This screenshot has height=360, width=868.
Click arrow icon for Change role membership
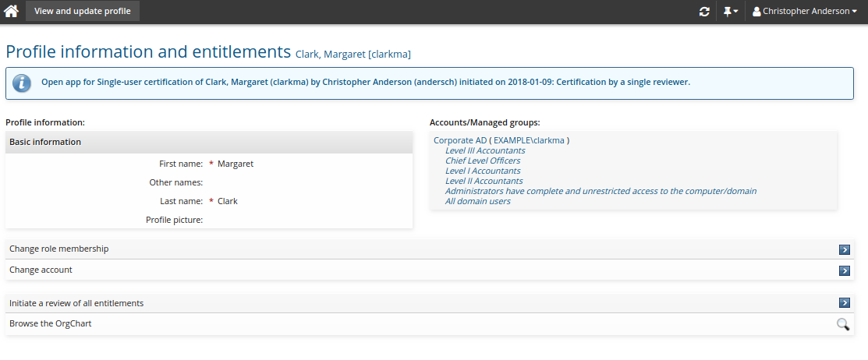point(844,249)
